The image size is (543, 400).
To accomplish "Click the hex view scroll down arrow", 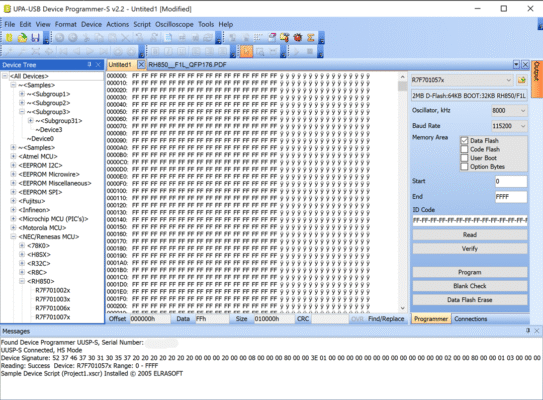I will (402, 308).
